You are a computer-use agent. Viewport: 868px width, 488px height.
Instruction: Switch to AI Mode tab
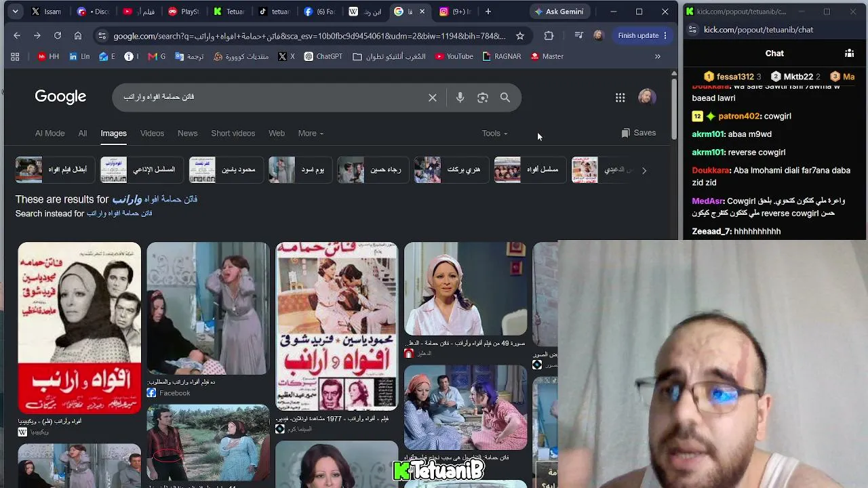tap(50, 133)
